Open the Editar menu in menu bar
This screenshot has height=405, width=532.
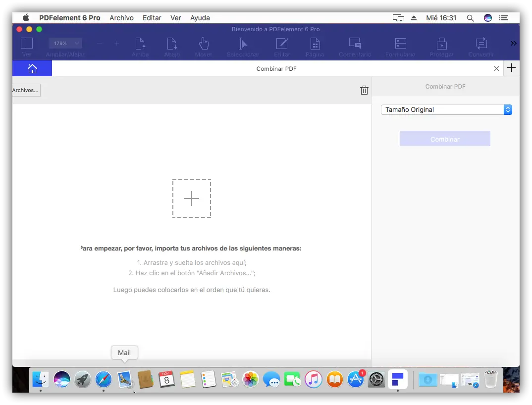click(x=152, y=18)
